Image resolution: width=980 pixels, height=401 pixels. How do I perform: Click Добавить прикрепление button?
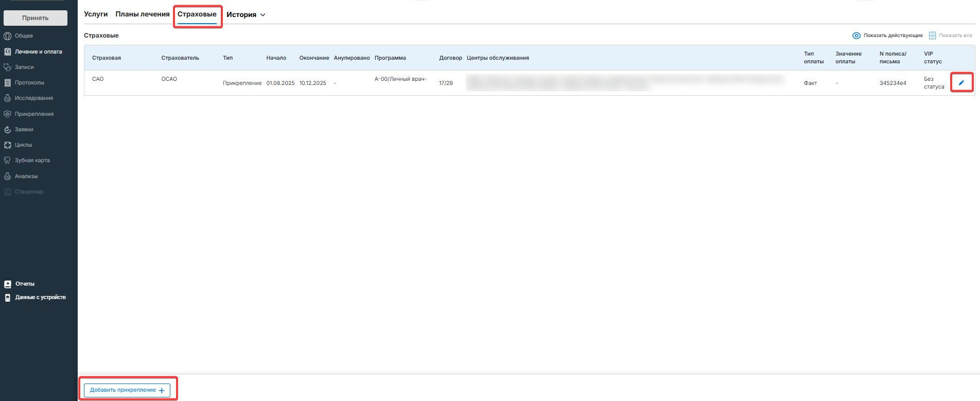coord(127,390)
